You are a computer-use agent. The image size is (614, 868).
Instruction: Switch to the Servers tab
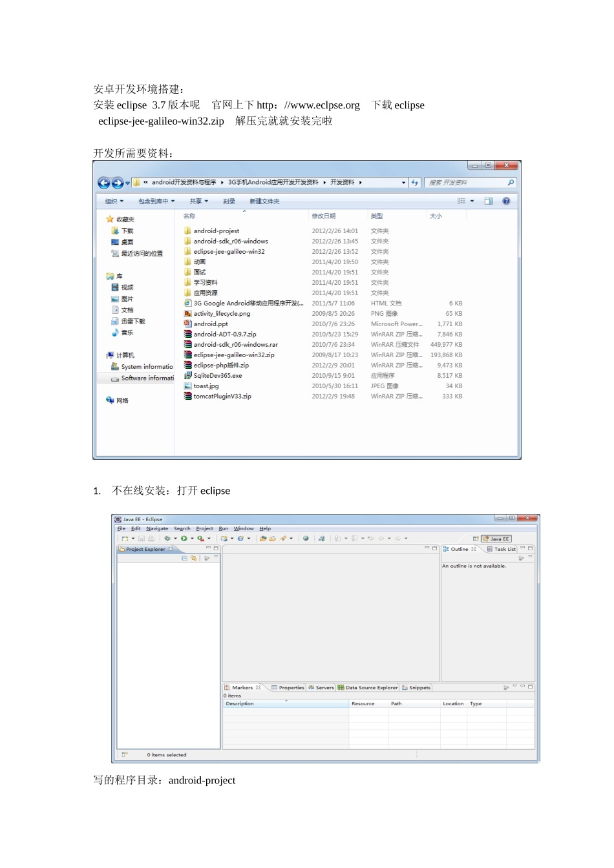[321, 687]
